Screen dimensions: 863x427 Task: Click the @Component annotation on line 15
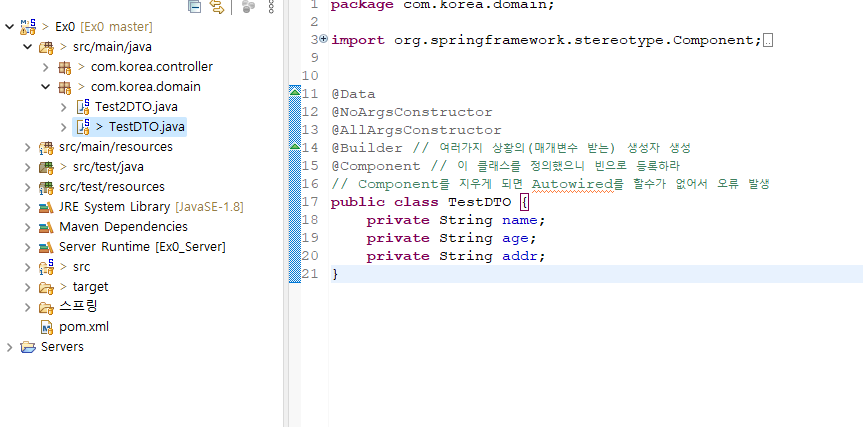coord(376,167)
